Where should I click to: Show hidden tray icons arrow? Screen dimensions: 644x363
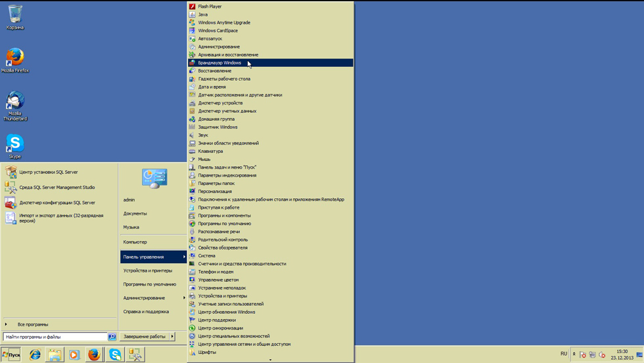point(574,354)
